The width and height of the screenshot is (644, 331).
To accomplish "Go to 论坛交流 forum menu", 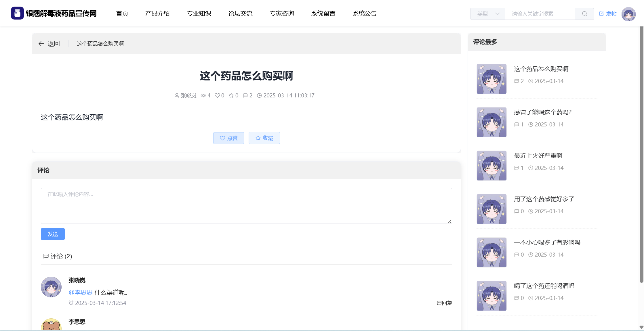I will (x=240, y=14).
